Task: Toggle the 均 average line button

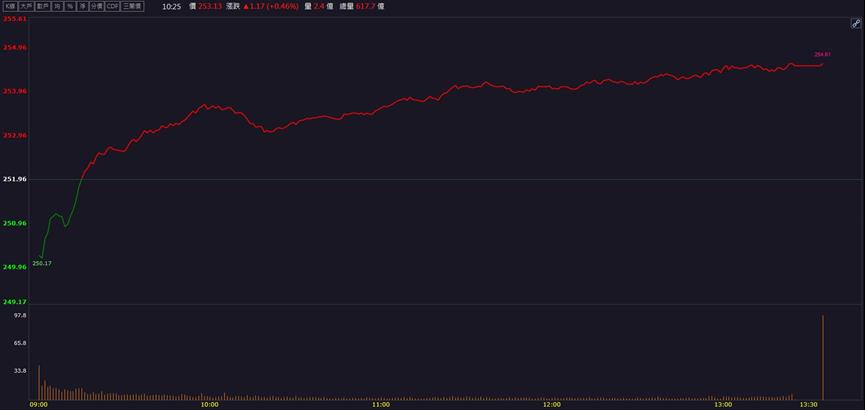Action: click(x=57, y=6)
